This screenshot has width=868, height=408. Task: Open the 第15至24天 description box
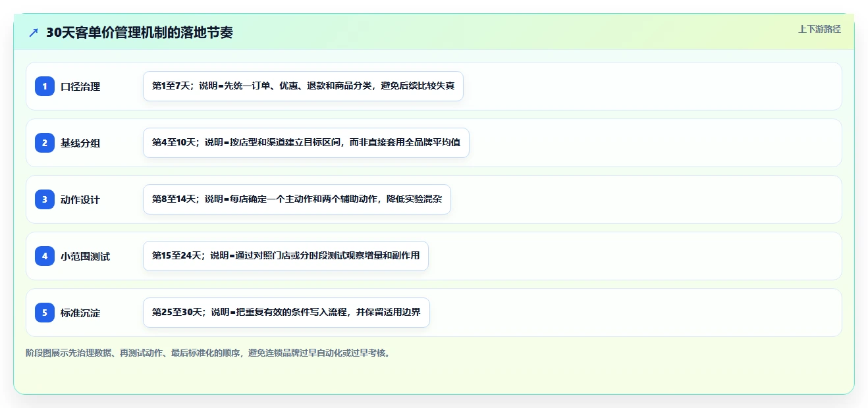point(286,256)
